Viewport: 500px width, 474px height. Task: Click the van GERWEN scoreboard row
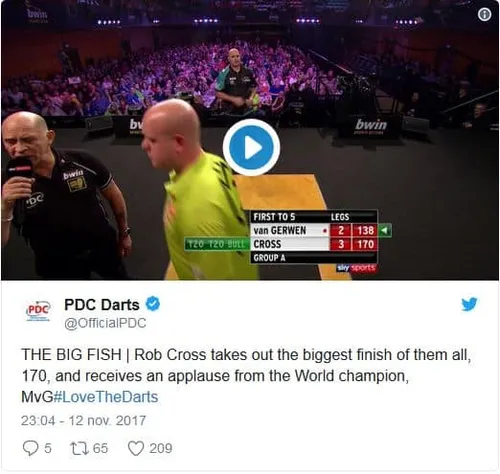[x=314, y=230]
